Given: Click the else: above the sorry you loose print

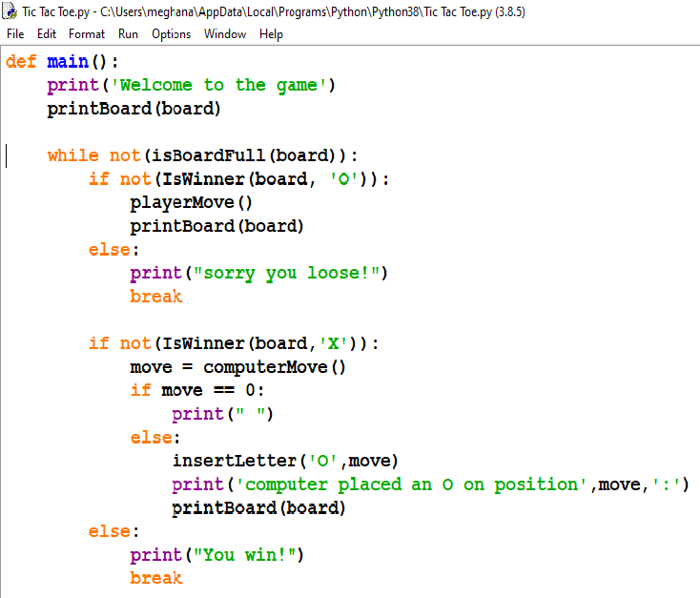Looking at the screenshot, I should point(113,250).
